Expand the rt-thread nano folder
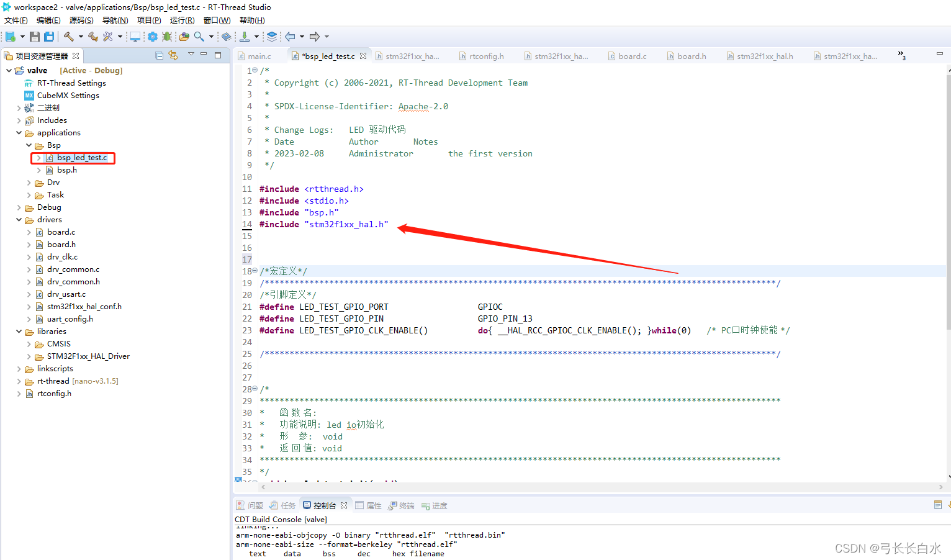 coord(19,381)
